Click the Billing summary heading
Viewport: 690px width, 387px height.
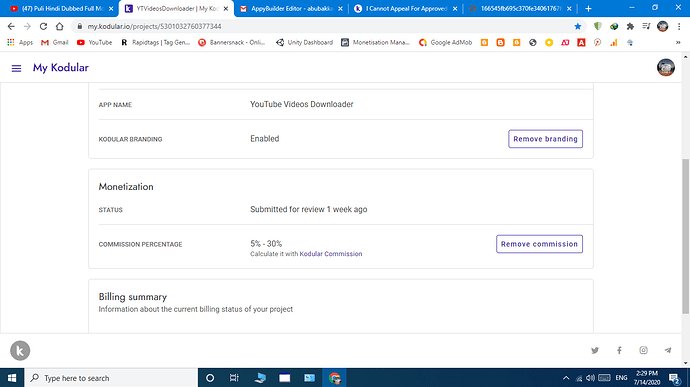pyautogui.click(x=132, y=297)
